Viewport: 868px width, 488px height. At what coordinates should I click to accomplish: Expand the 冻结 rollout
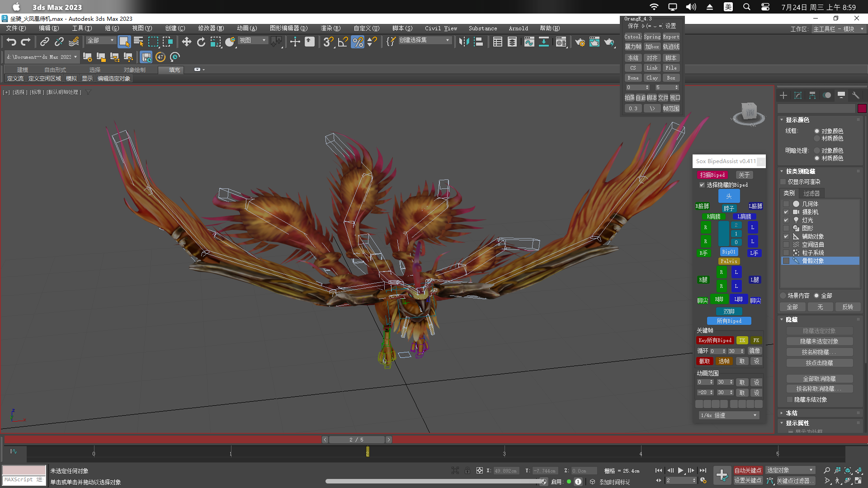tap(791, 413)
